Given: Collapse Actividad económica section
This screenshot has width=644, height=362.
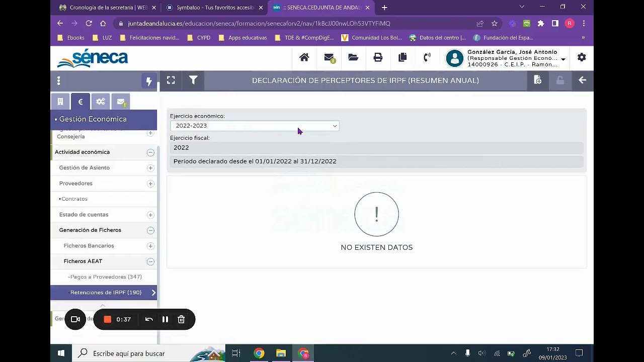Looking at the screenshot, I should (150, 152).
